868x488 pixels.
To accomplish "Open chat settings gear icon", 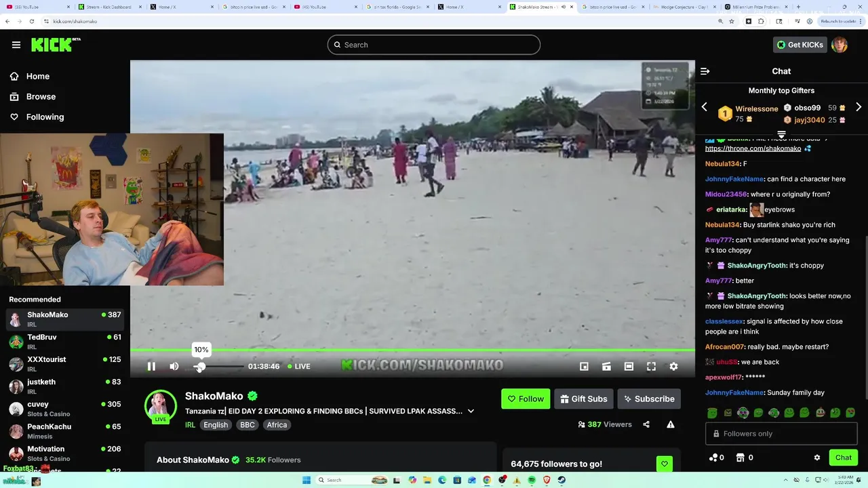I will (x=817, y=457).
